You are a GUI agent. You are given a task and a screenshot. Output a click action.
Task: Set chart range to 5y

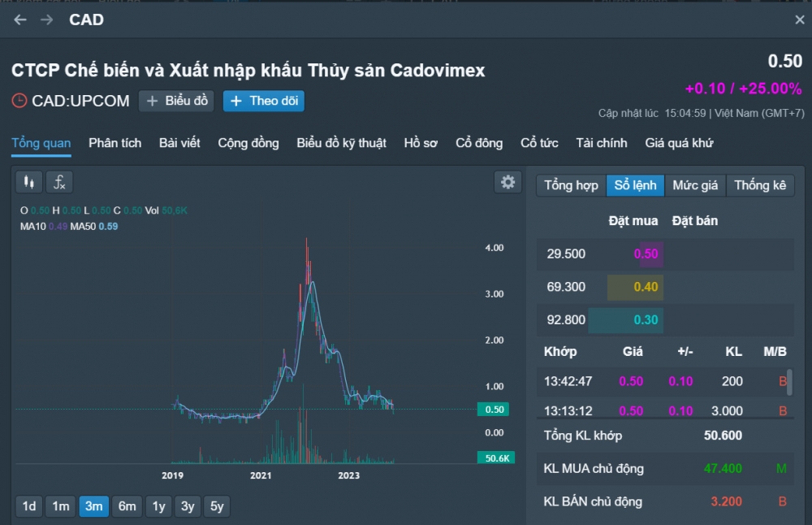217,505
